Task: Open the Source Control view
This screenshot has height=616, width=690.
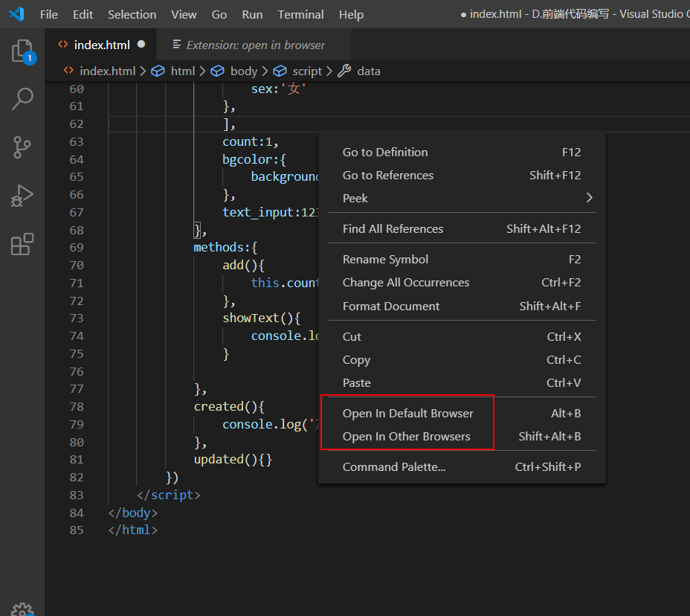Action: [22, 147]
